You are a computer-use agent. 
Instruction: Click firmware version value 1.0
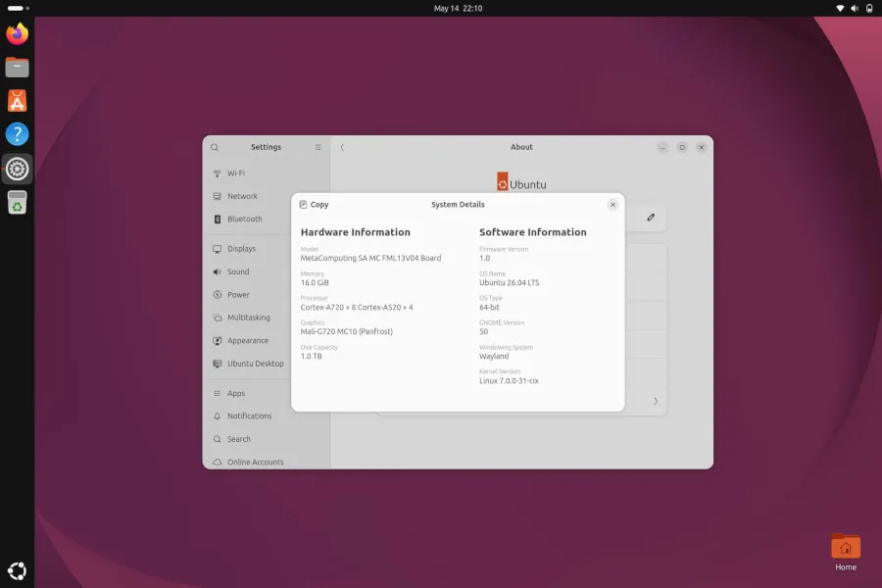[484, 259]
